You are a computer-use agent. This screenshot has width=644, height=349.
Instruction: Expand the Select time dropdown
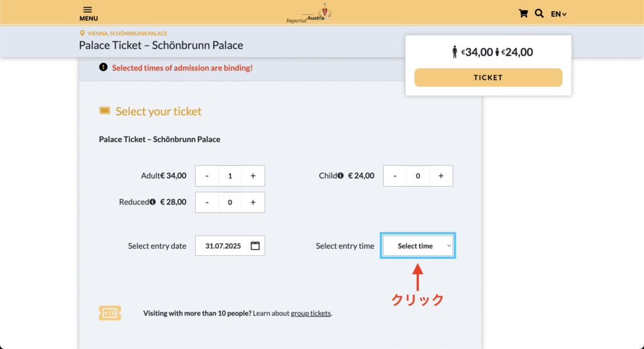418,245
